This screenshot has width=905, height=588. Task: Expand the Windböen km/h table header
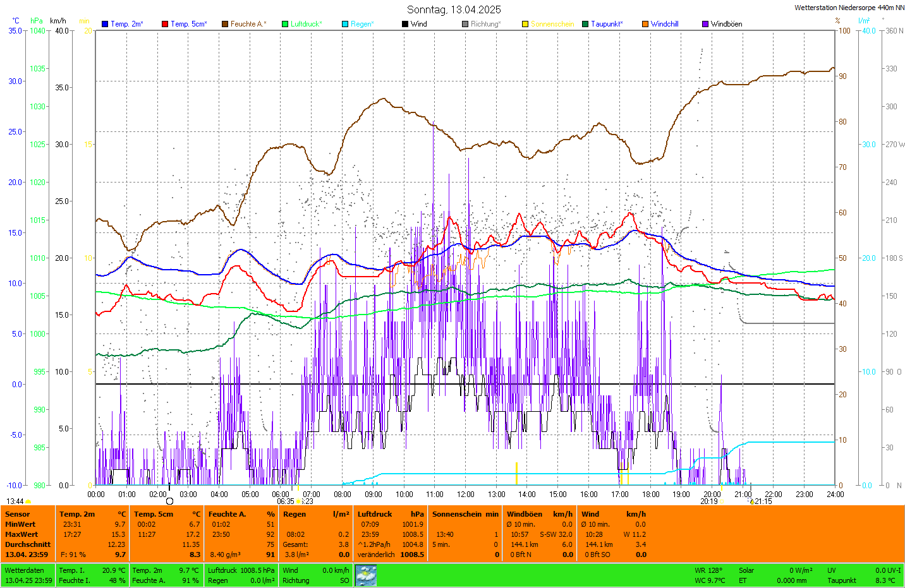click(539, 514)
